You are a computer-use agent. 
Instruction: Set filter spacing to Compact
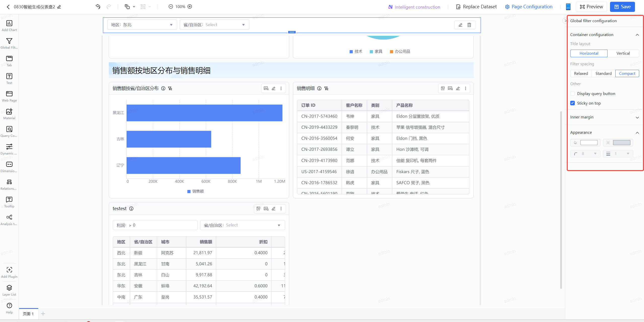627,73
